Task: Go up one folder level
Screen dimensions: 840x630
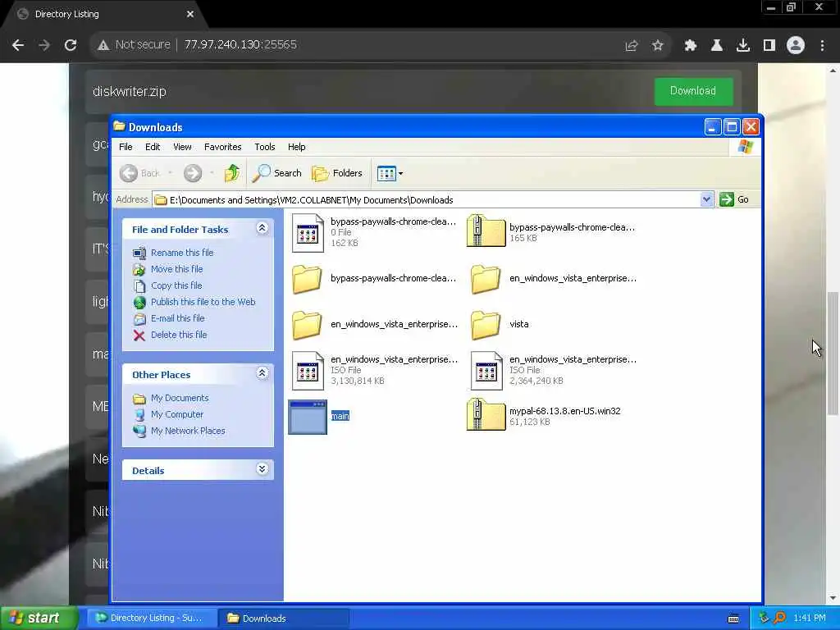Action: (232, 173)
